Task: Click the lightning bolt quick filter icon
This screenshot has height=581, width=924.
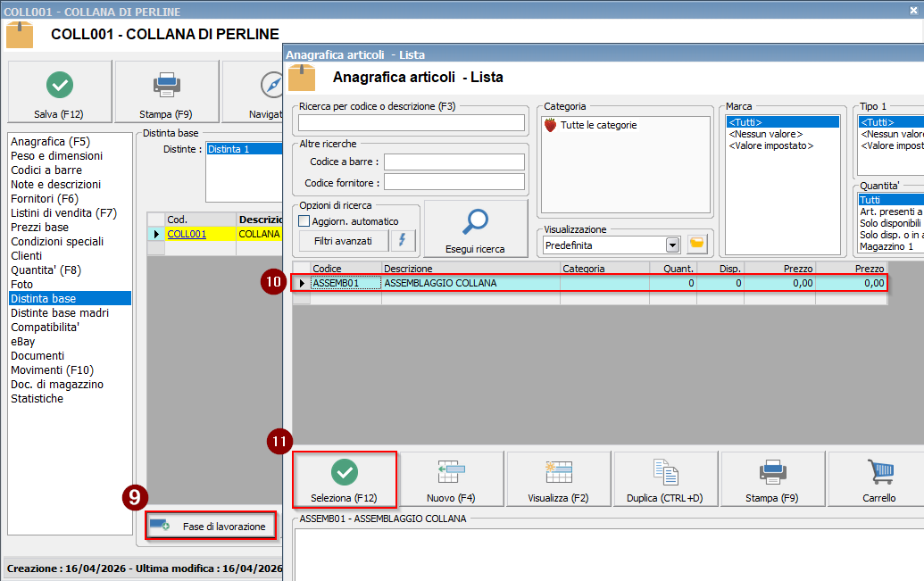Action: (404, 241)
